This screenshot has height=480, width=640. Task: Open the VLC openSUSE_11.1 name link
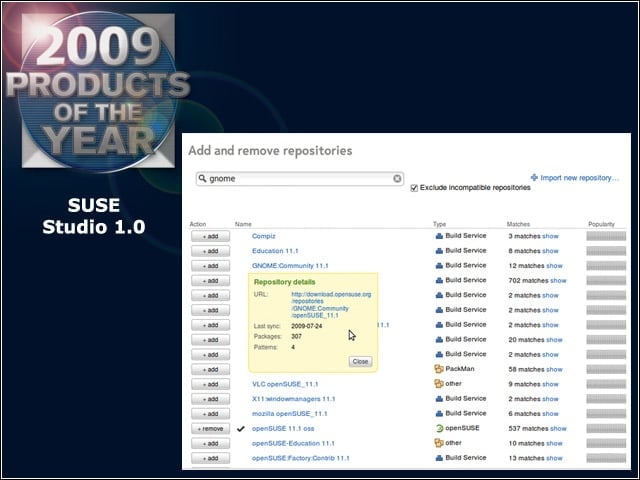(285, 384)
